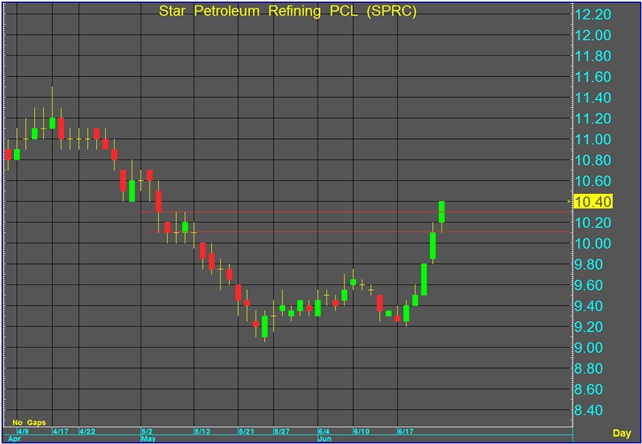Click the No Gaps label
This screenshot has width=642, height=444.
29,422
